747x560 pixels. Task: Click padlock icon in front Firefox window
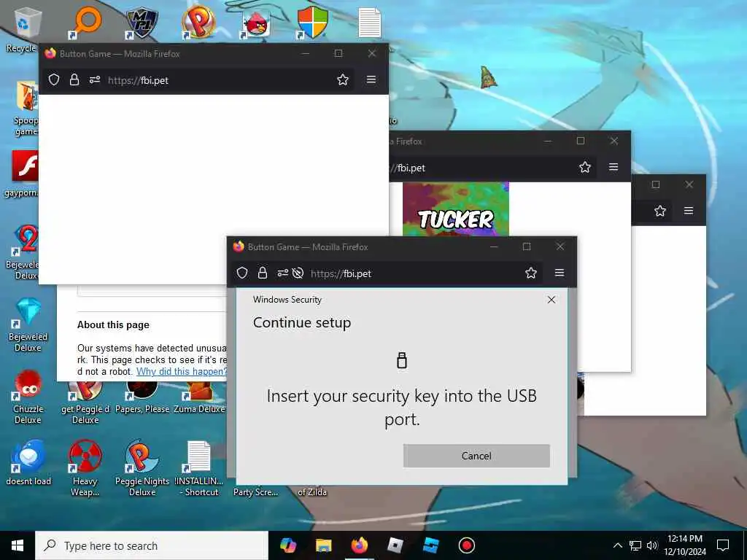pos(262,273)
